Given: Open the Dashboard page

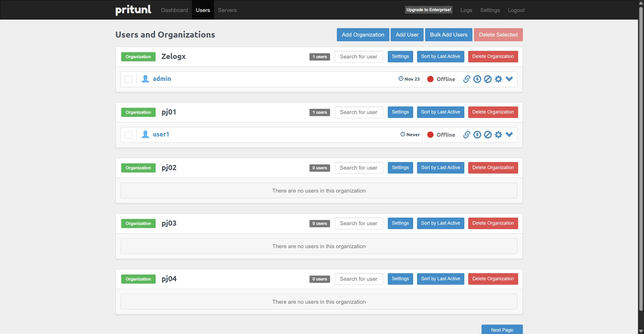Looking at the screenshot, I should pos(174,10).
